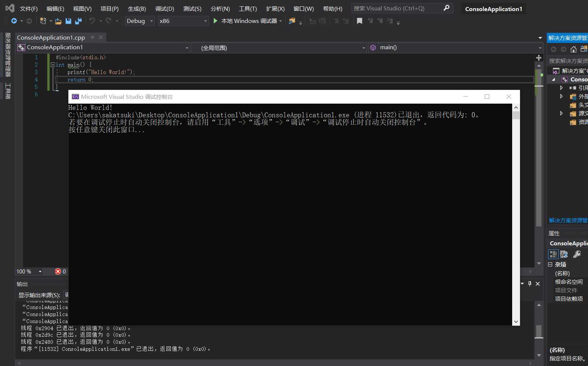Open the (全局范围) scope dropdown
The width and height of the screenshot is (588, 366).
point(280,47)
